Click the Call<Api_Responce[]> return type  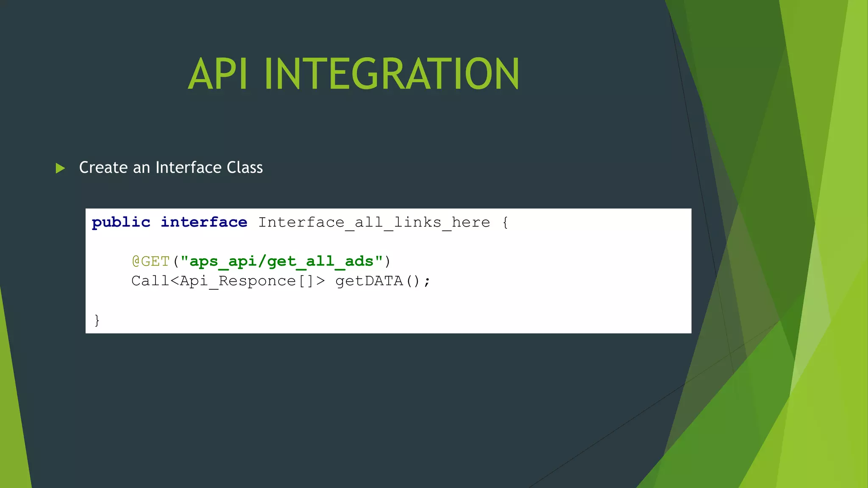click(228, 281)
